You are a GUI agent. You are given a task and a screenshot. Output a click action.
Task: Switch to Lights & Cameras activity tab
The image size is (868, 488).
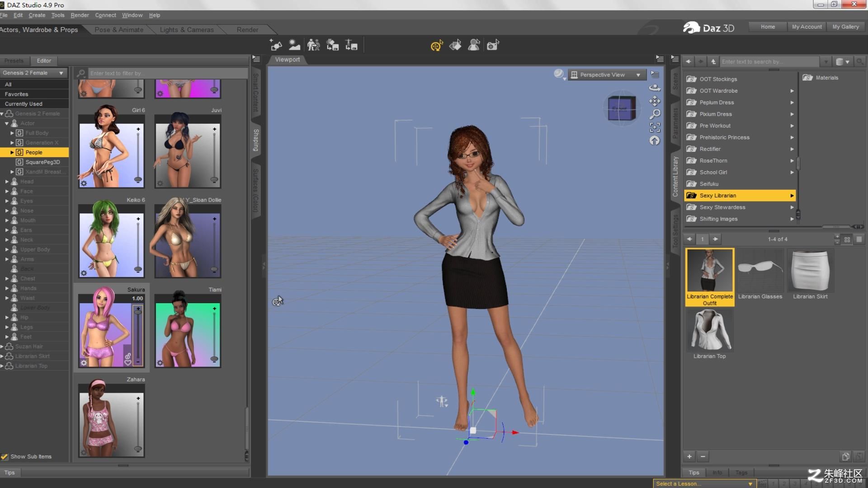[x=187, y=30]
